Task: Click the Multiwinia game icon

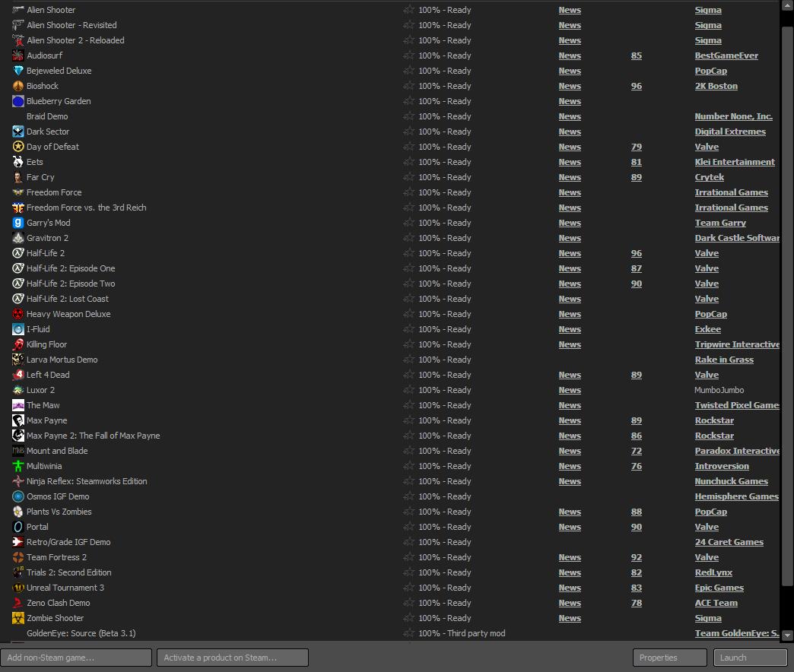Action: [18, 466]
